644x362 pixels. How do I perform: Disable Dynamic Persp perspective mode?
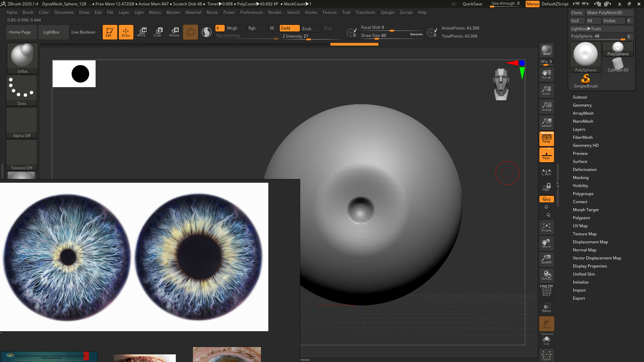tap(546, 138)
